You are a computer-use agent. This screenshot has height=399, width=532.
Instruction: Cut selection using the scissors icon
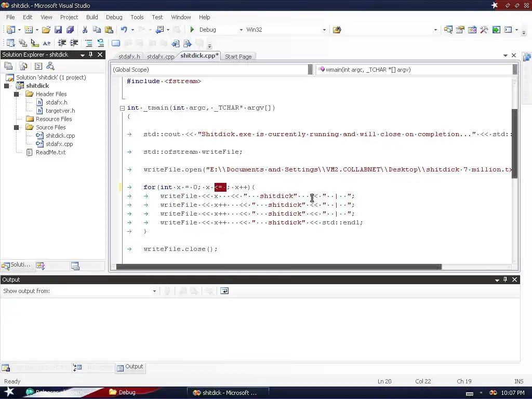[85, 30]
